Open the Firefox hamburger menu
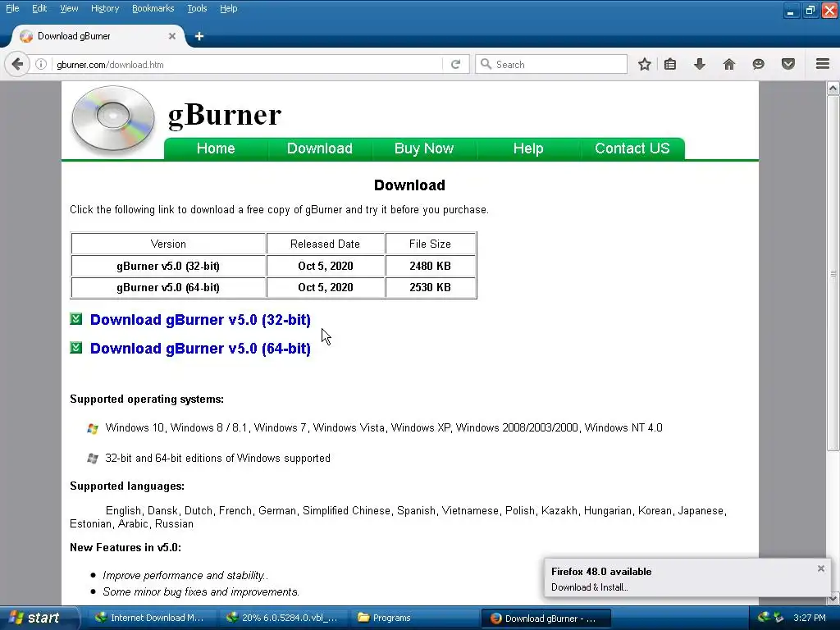 823,64
